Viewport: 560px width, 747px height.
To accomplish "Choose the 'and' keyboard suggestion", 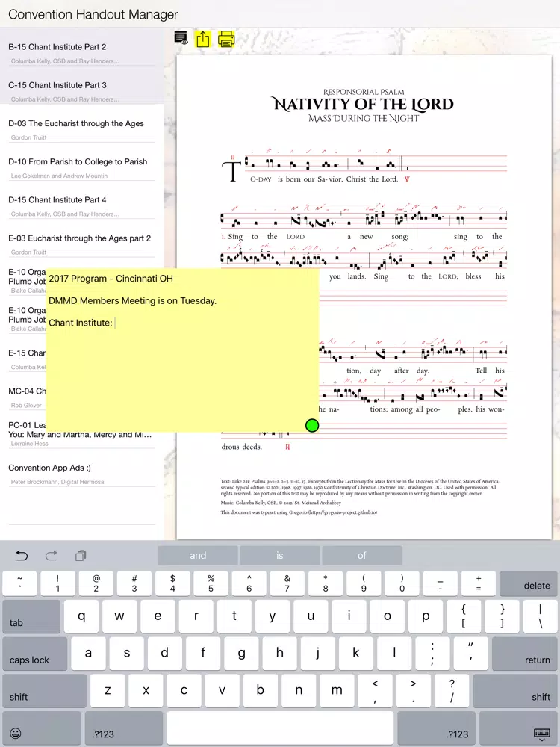I will click(198, 555).
